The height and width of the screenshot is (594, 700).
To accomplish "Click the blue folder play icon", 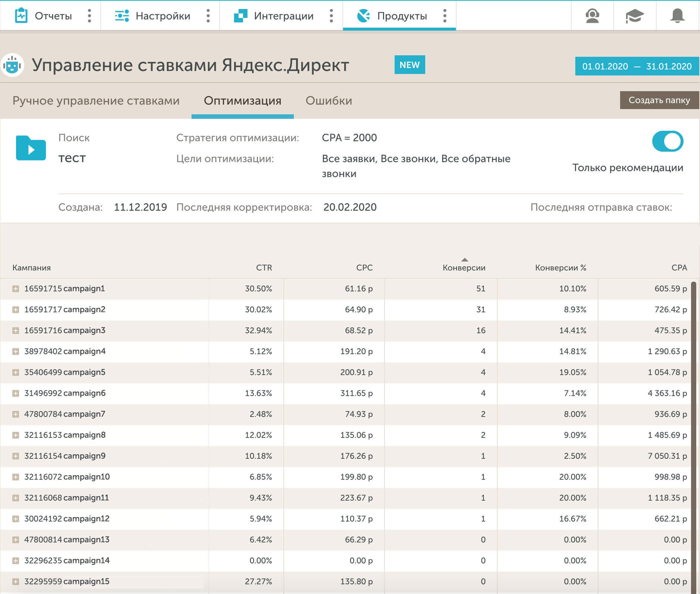I will point(31,148).
